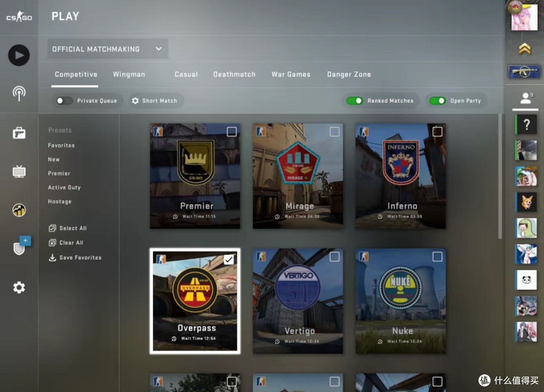Click the Vertigo 51 map emblem
This screenshot has height=392, width=544.
point(298,287)
